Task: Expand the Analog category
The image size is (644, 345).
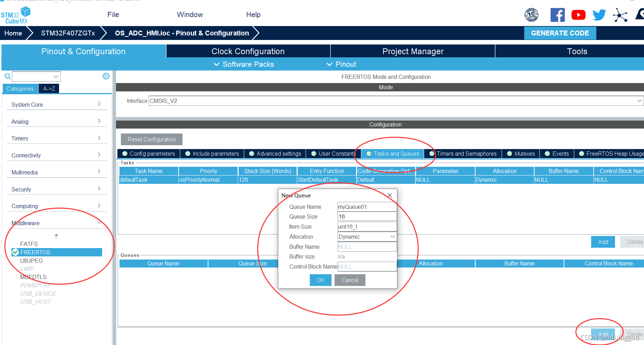Action: pyautogui.click(x=57, y=121)
